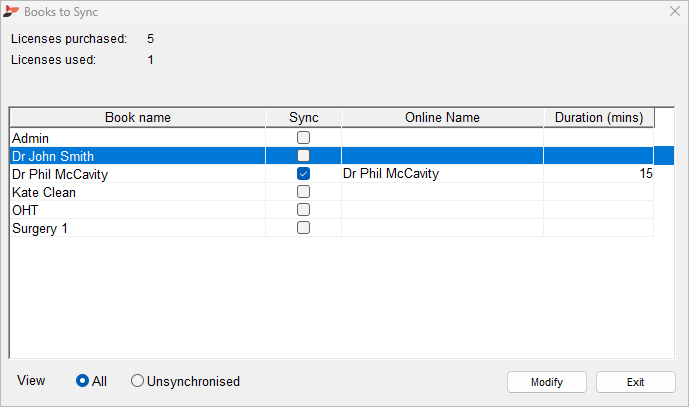Select the All view radio button
Image resolution: width=689 pixels, height=407 pixels.
click(x=83, y=381)
